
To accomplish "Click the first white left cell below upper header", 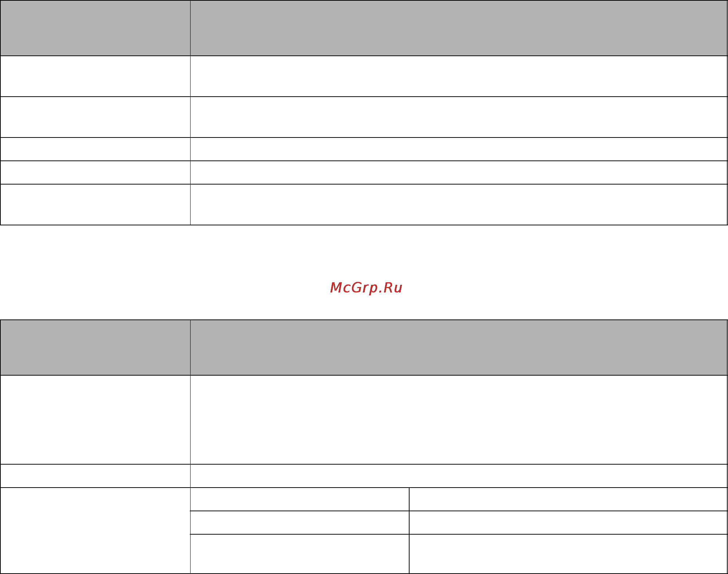I will (95, 76).
